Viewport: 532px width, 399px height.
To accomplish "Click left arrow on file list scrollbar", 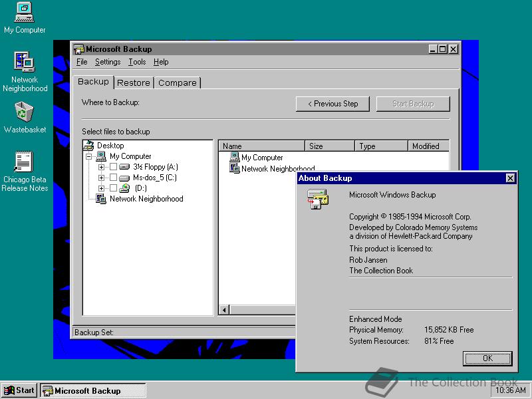I will [224, 310].
